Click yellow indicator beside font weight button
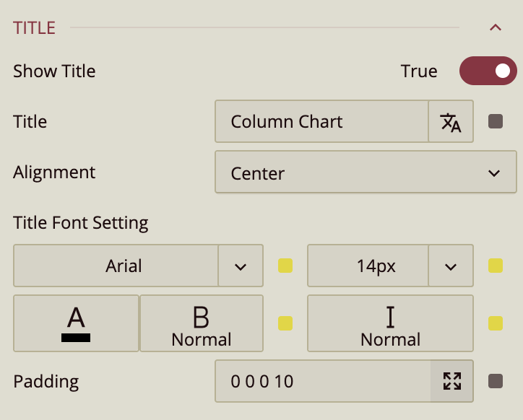523x420 pixels. [285, 323]
